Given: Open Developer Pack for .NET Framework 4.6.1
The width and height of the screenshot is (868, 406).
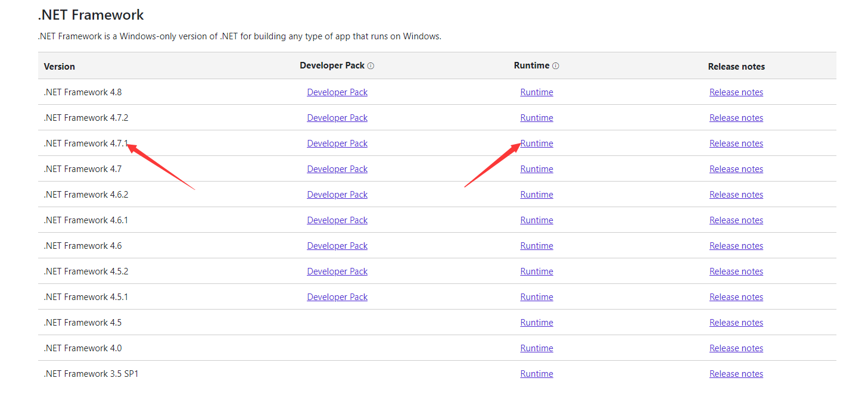Looking at the screenshot, I should coord(337,220).
